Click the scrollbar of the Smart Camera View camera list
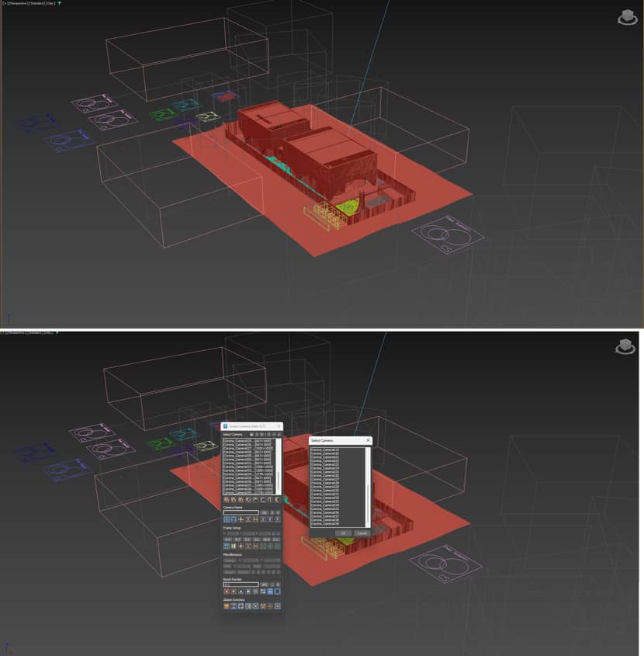 click(279, 467)
